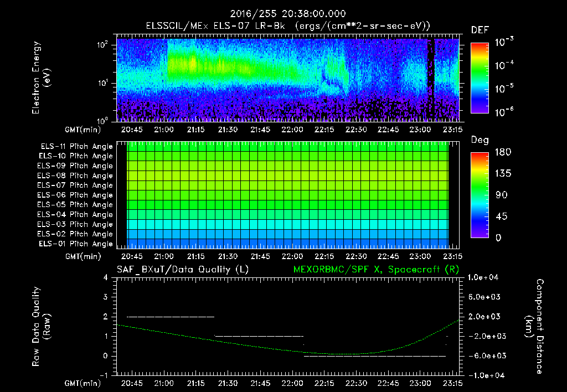The height and width of the screenshot is (392, 567).
Task: Select the ELS-09 Pitch Angle row label
Action: [x=75, y=166]
